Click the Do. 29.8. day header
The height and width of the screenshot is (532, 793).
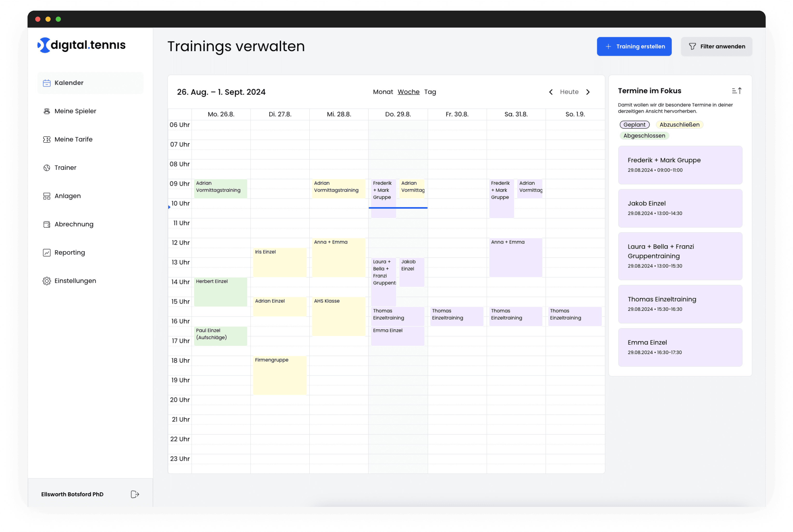[398, 114]
